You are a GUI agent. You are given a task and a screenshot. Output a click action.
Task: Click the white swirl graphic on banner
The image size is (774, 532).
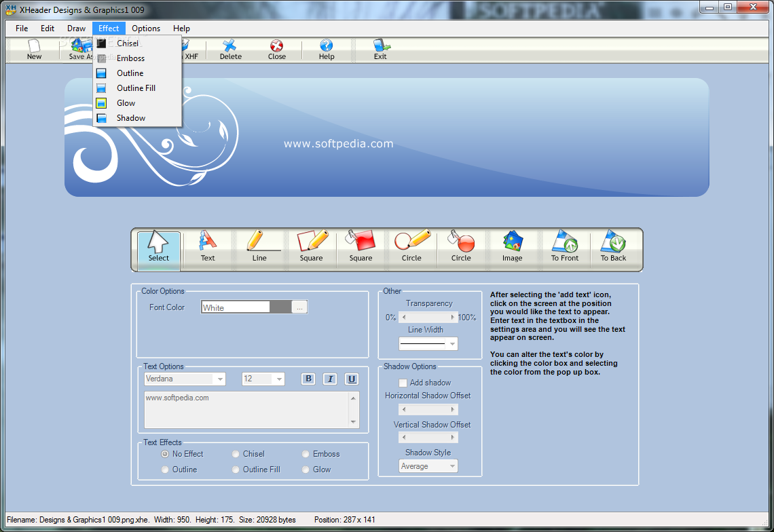(x=152, y=136)
